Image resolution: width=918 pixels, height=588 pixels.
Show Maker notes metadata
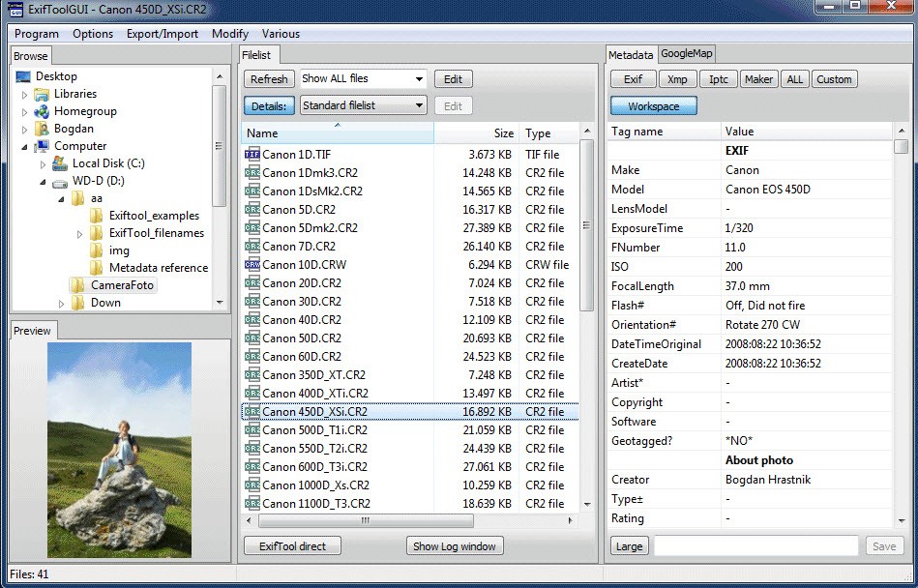point(758,79)
